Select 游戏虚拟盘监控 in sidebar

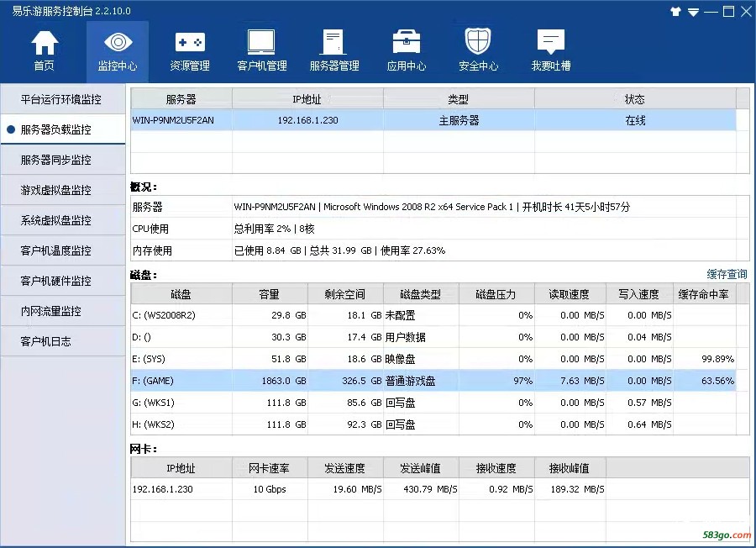(x=63, y=190)
